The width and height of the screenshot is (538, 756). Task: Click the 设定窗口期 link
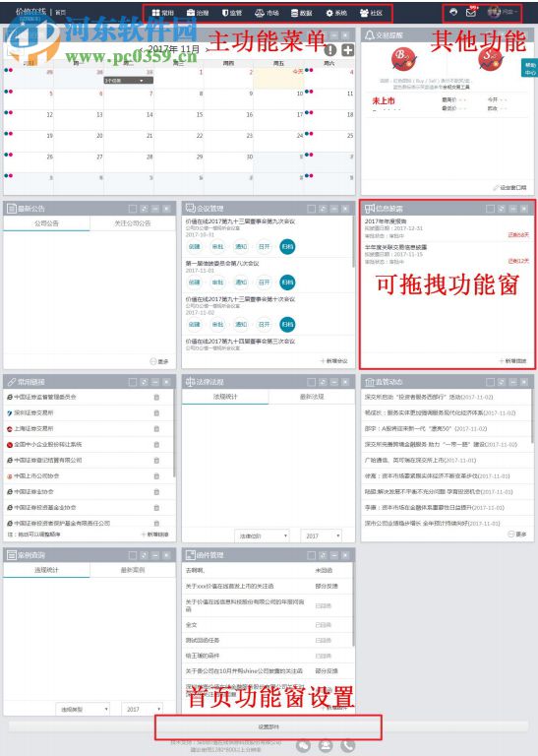(510, 188)
